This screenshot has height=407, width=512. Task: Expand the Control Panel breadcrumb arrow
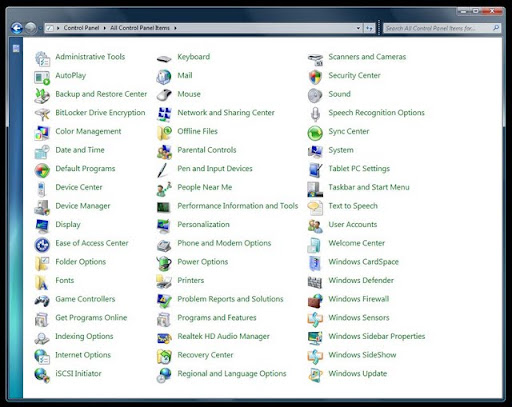(x=105, y=28)
